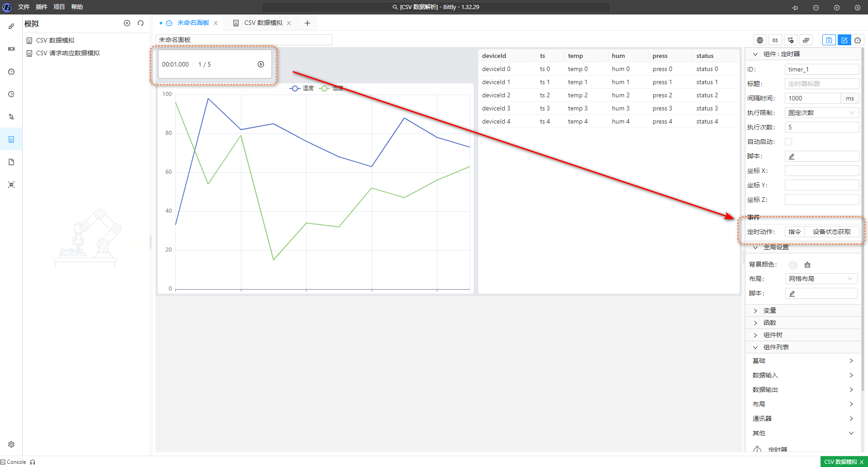Click the save floppy-disk icon in panel toolbar
The width and height of the screenshot is (868, 467).
(x=829, y=40)
